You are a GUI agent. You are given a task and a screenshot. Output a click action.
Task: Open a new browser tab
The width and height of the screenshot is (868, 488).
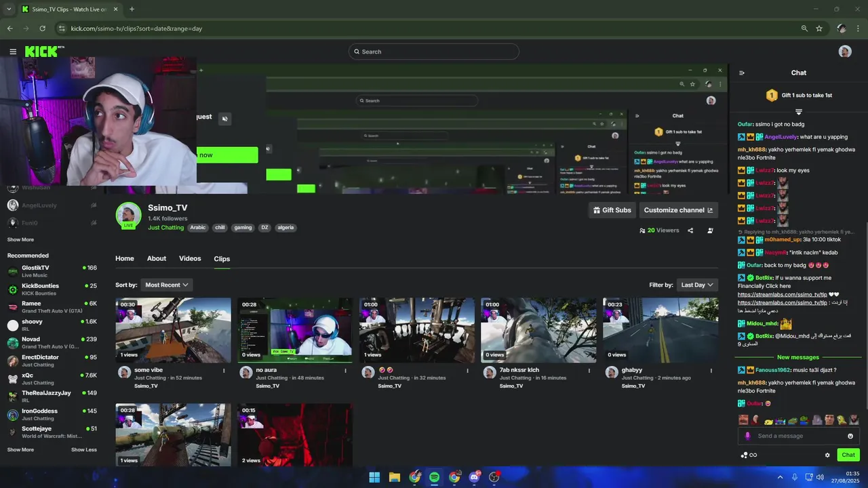(x=132, y=9)
